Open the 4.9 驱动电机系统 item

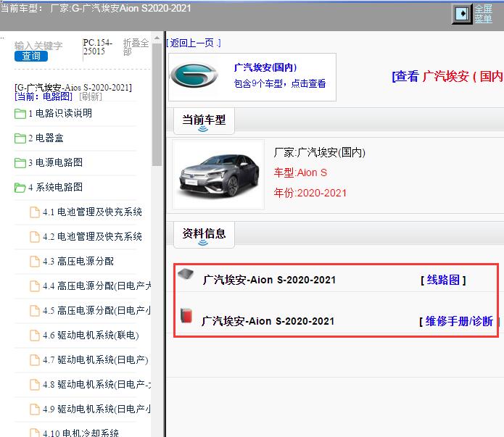[x=96, y=409]
